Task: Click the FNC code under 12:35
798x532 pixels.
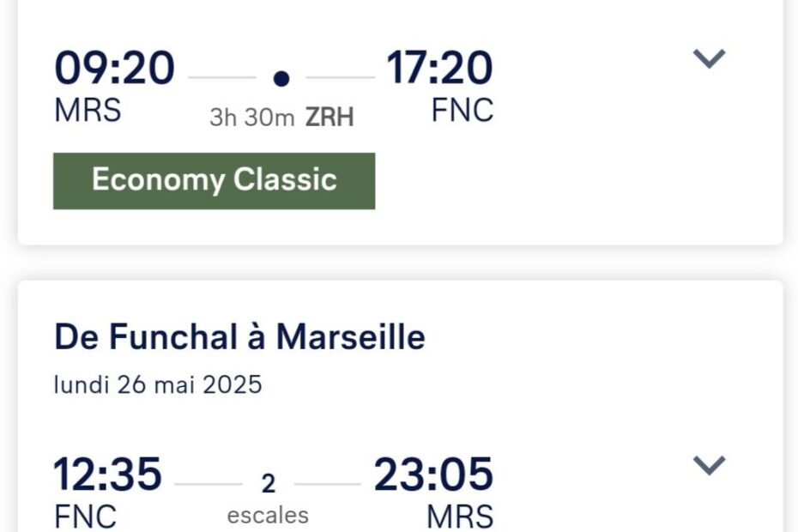Action: point(86,517)
